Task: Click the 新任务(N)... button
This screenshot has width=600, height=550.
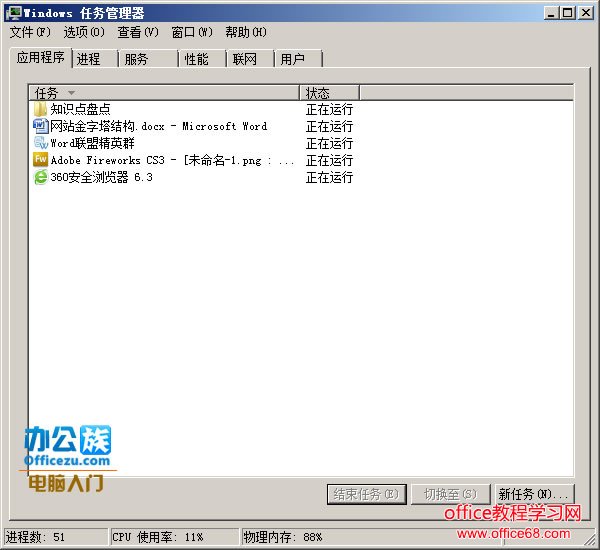Action: pos(534,494)
